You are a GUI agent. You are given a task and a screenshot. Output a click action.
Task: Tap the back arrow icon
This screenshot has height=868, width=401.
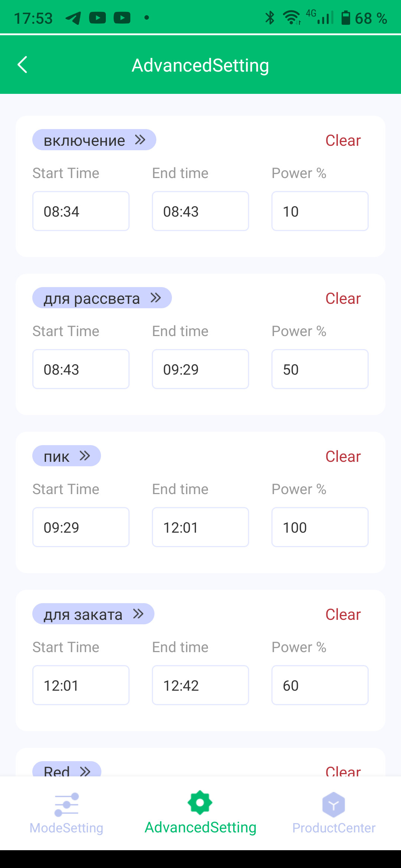[x=23, y=65]
